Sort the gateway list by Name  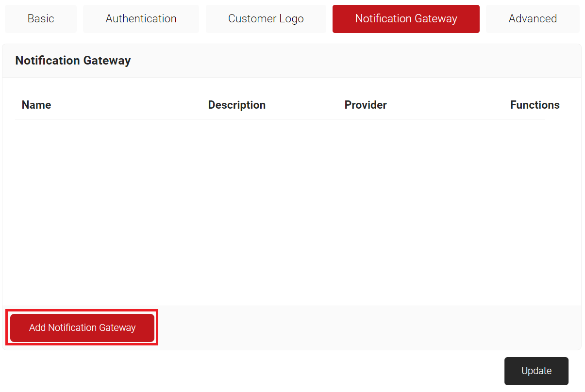(x=36, y=105)
